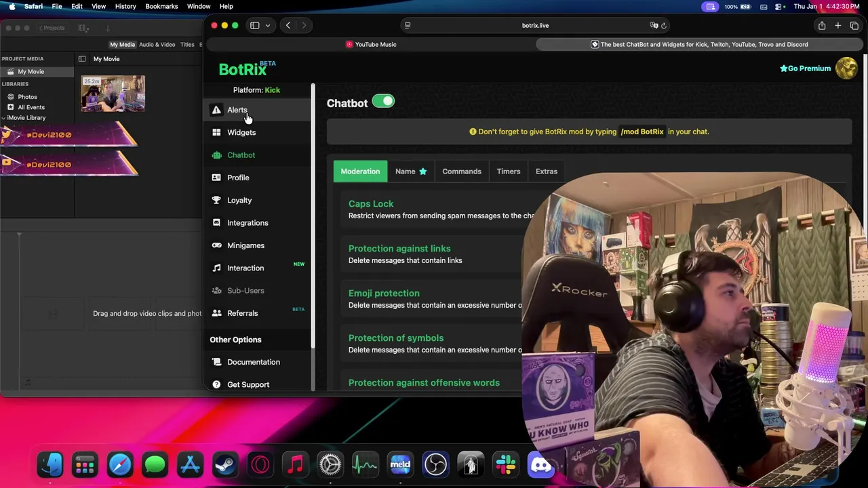Click the botrix.live address bar
Image resolution: width=868 pixels, height=488 pixels.
(535, 26)
